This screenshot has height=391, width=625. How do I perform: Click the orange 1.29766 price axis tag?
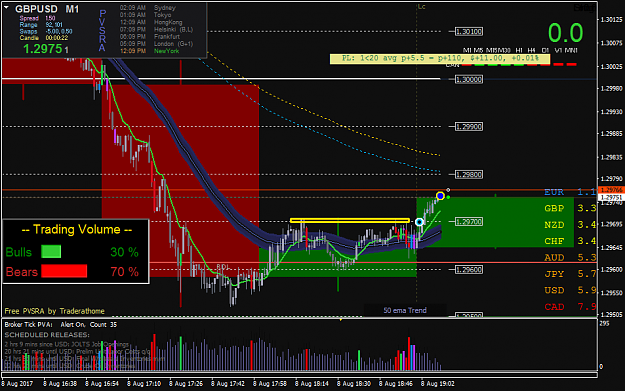click(611, 190)
